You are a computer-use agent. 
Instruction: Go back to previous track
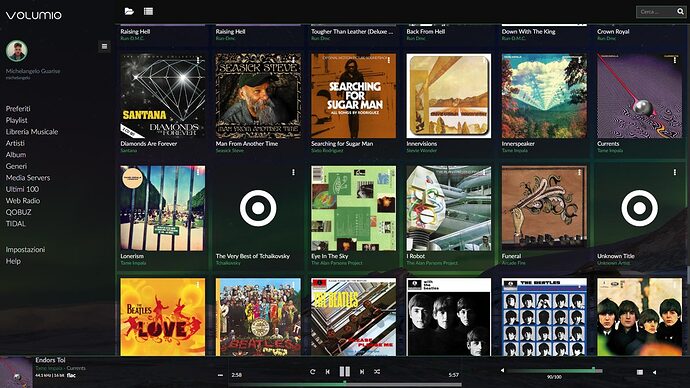pyautogui.click(x=327, y=372)
